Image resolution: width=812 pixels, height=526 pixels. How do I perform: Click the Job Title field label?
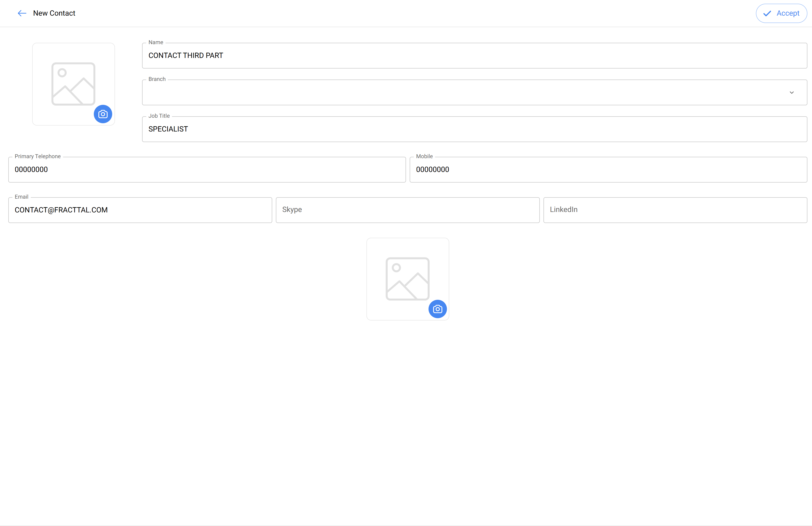pyautogui.click(x=159, y=116)
